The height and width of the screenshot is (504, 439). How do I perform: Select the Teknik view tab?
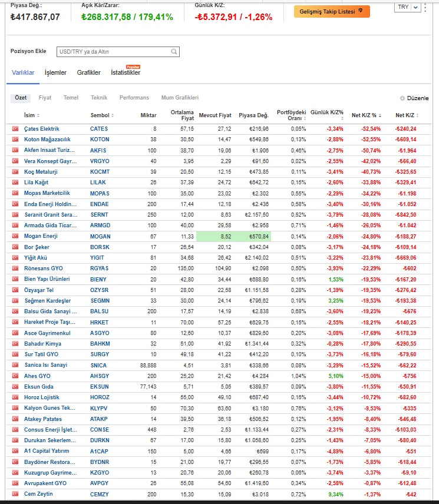(x=99, y=98)
